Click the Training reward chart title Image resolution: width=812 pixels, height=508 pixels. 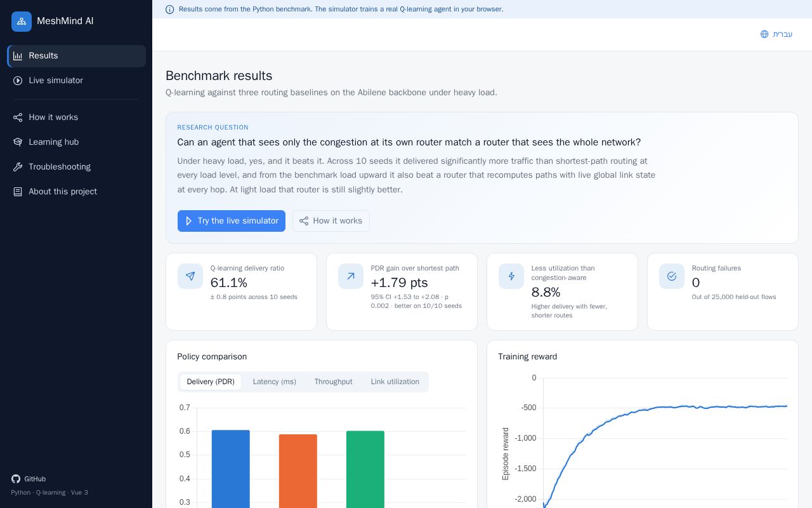click(528, 357)
